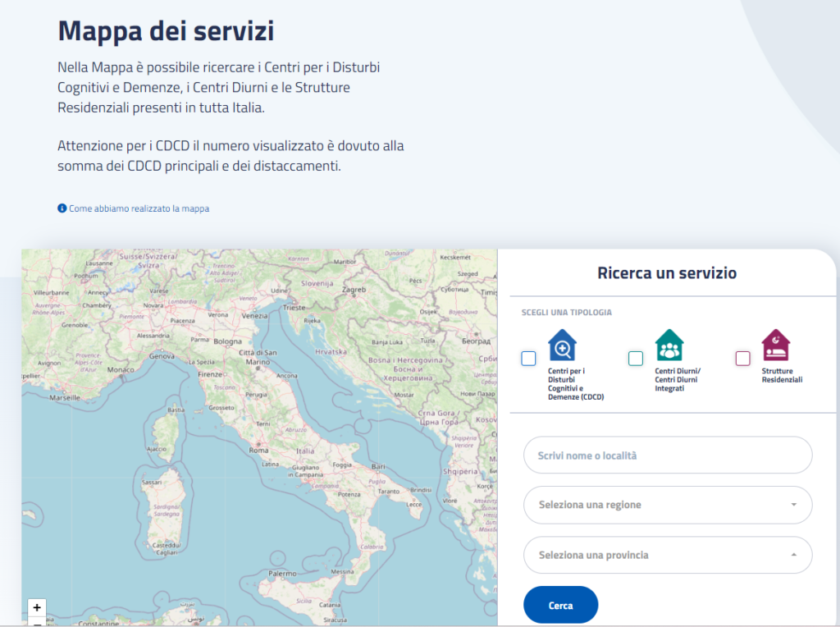Click Genova label on the map
Viewport: 840px width, 627px height.
(x=162, y=356)
